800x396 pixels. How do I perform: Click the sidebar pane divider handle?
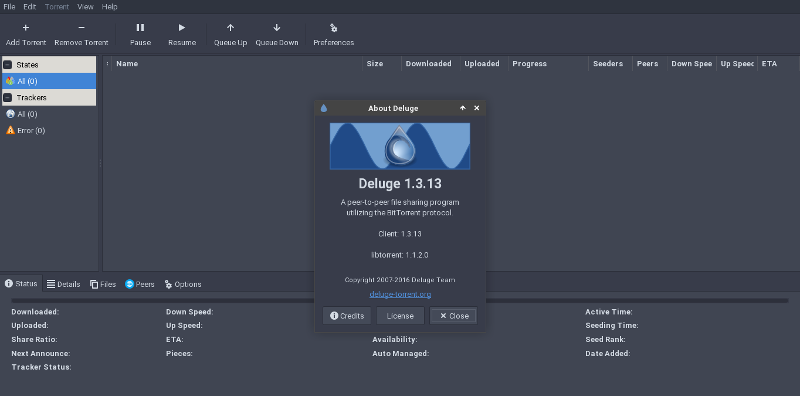(100, 163)
